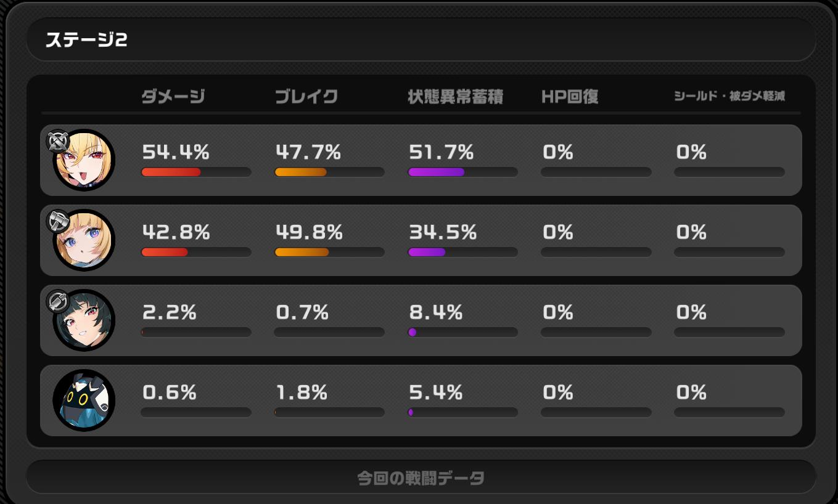Click the first blonde character's portrait

[84, 160]
